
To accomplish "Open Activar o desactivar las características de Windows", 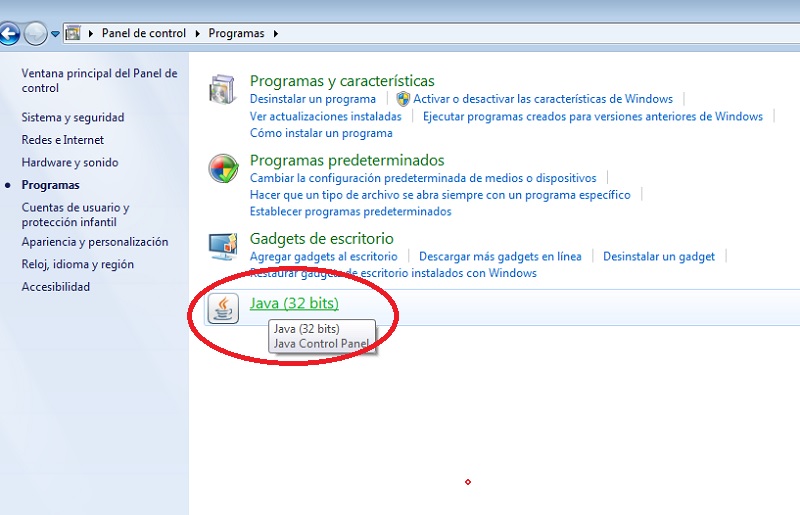I will (x=543, y=99).
